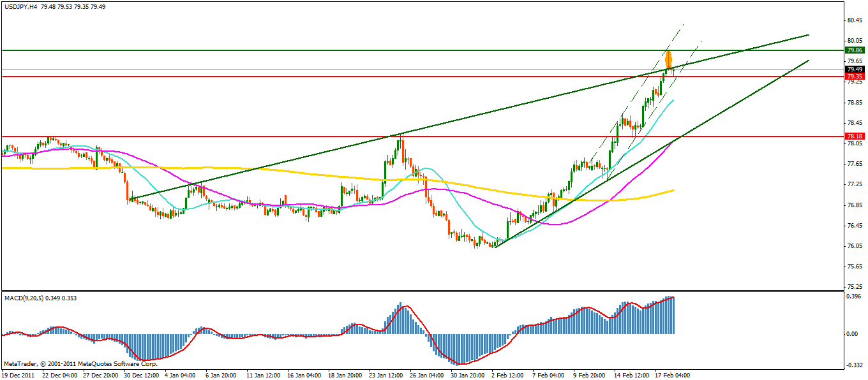Viewport: 868px width, 380px height.
Task: Click the red horizontal line at 78.18
Action: [x=255, y=136]
